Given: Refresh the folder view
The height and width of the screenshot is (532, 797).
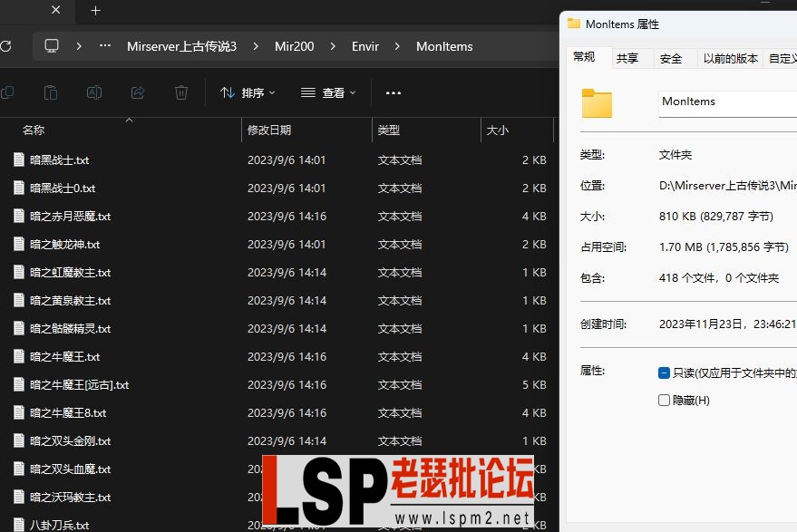Looking at the screenshot, I should click(6, 46).
